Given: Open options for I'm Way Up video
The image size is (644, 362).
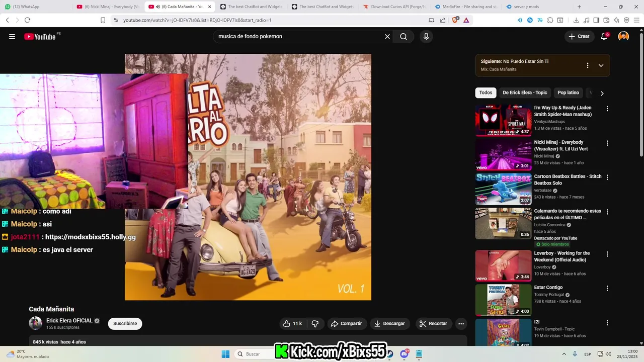Looking at the screenshot, I should tap(607, 109).
